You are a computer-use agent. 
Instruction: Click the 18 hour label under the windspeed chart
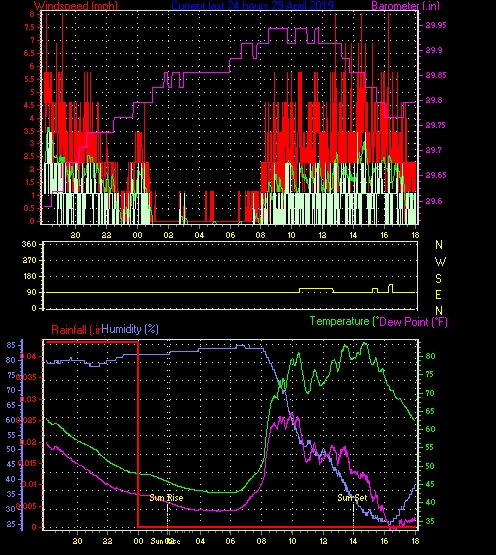[415, 235]
